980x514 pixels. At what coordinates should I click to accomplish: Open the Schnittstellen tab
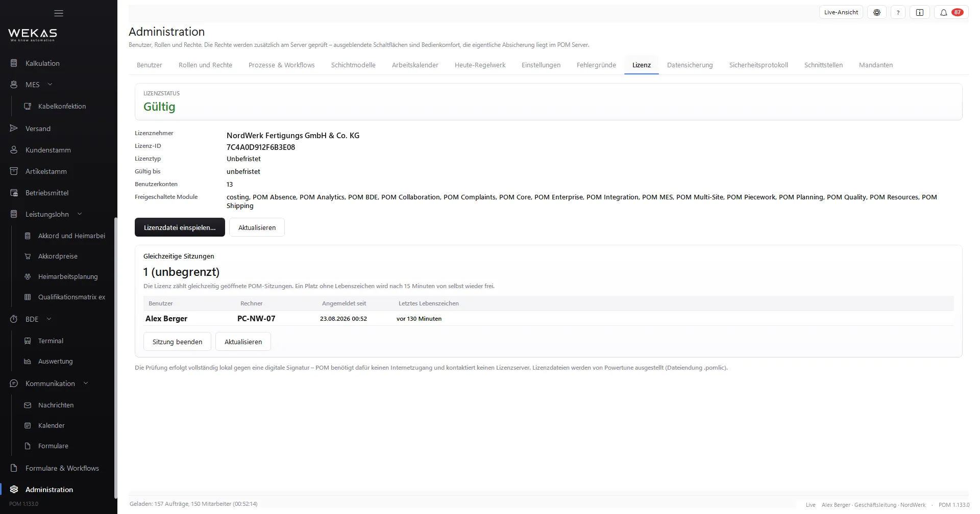(x=823, y=65)
